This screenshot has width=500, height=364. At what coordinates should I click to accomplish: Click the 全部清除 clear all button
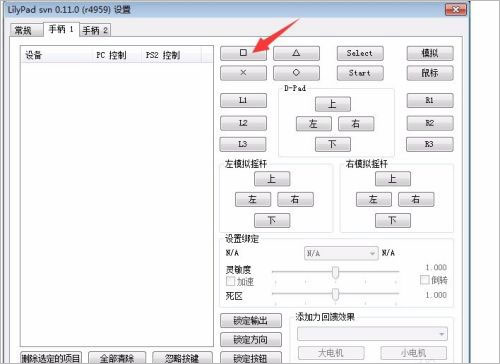coord(117,358)
